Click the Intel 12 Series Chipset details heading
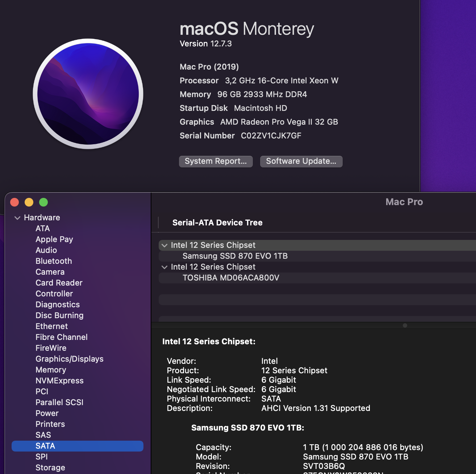Viewport: 476px width, 474px height. click(x=209, y=342)
